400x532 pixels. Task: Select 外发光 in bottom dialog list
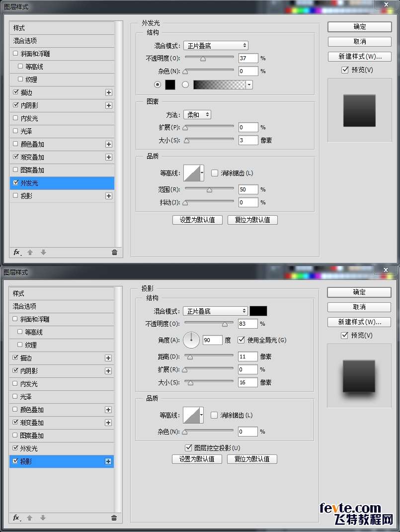(62, 448)
